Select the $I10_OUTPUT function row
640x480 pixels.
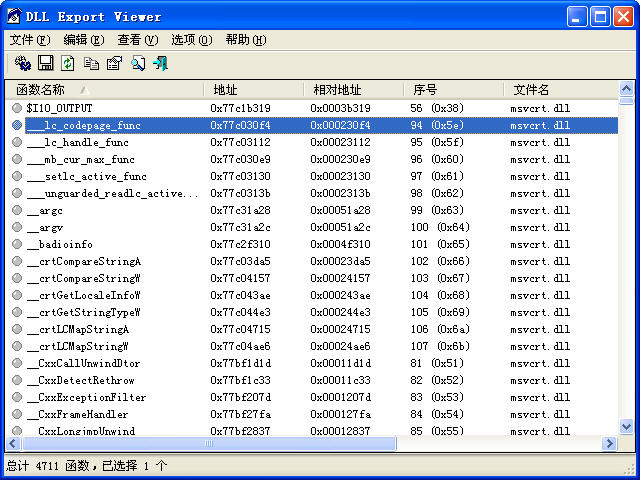click(x=312, y=108)
